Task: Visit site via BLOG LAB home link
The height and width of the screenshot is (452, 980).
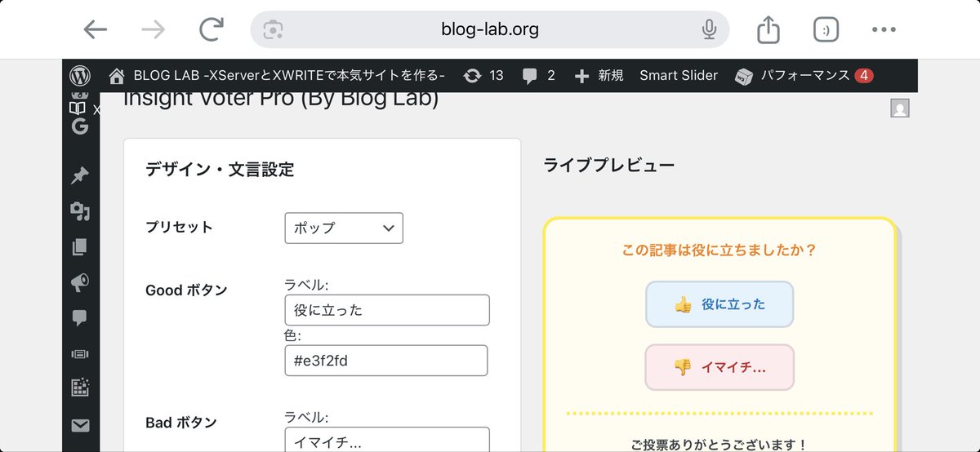Action: [277, 75]
